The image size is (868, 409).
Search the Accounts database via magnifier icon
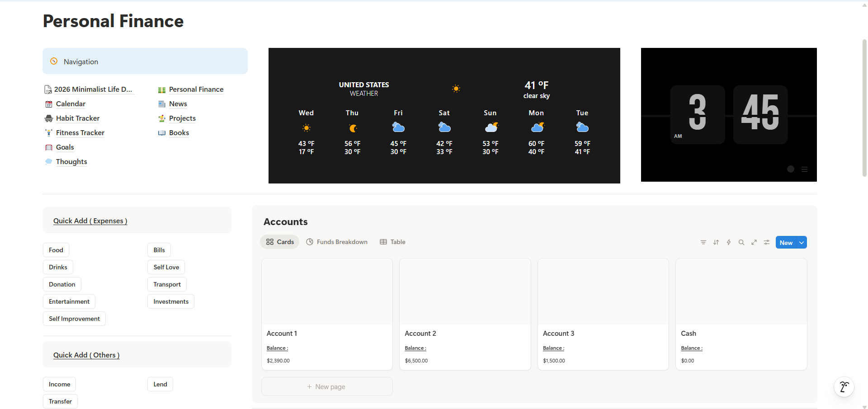point(741,242)
